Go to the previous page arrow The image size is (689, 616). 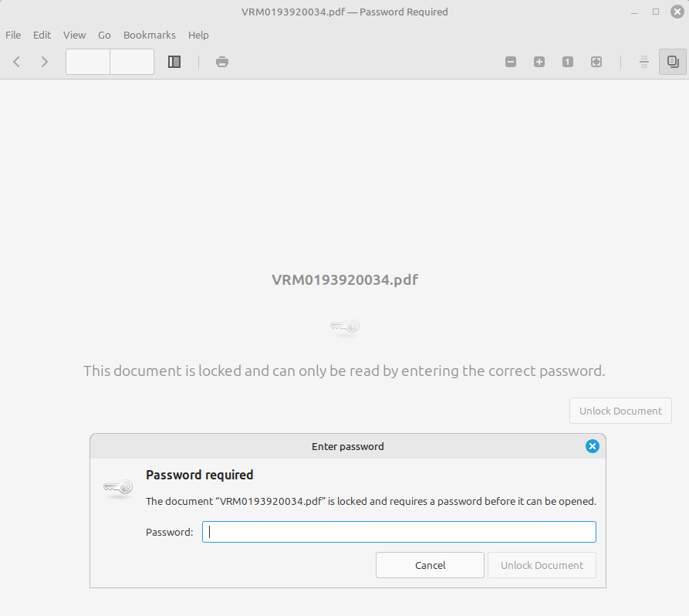point(17,62)
